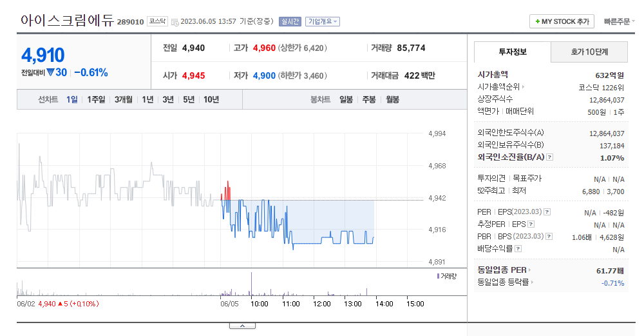Image resolution: width=644 pixels, height=336 pixels.
Task: Click the help icon next to 배당수익률
Action: point(518,248)
